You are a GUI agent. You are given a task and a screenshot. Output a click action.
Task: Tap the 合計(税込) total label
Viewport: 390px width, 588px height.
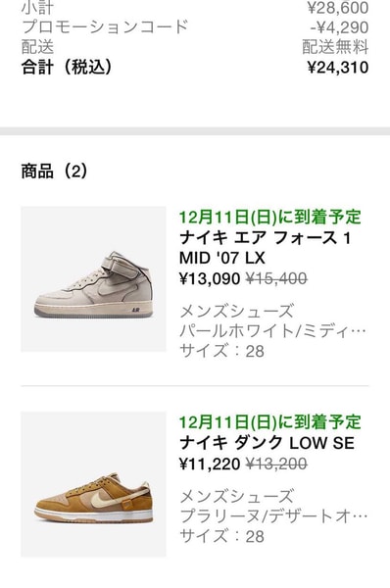pos(67,68)
